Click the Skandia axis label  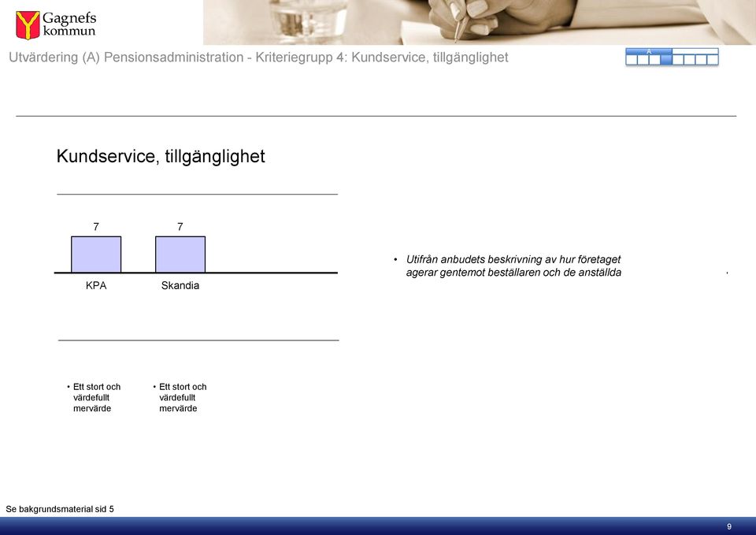(180, 285)
